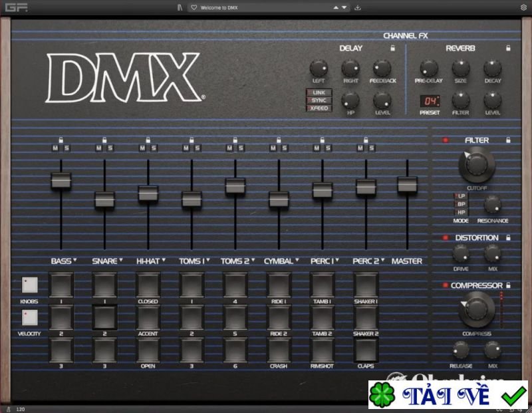Mute the Bass channel
532x413 pixels.
click(x=55, y=148)
